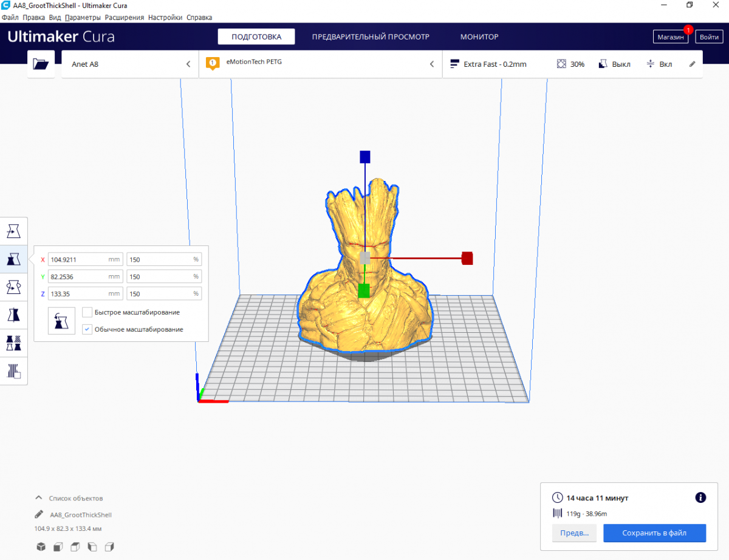The height and width of the screenshot is (560, 729).
Task: Click the Магазин button
Action: (670, 37)
